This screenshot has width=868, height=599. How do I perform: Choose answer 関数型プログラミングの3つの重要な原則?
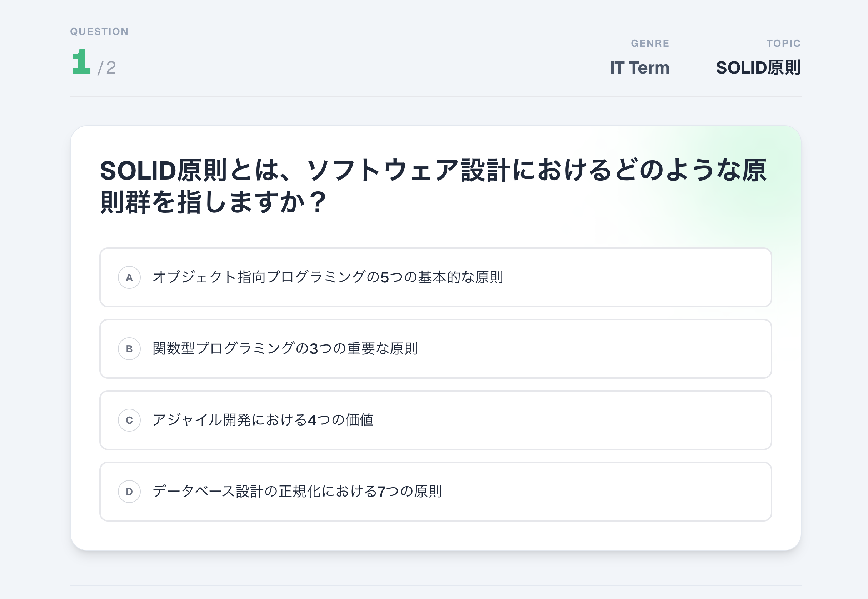click(285, 349)
